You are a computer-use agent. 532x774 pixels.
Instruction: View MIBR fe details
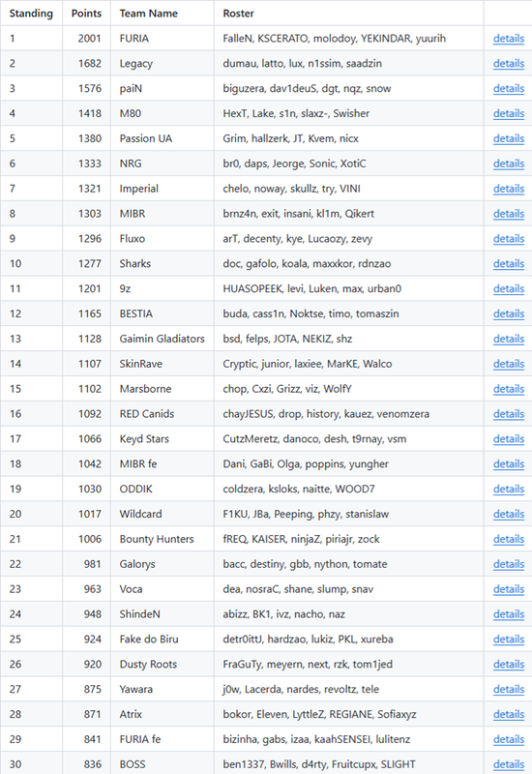coord(509,464)
